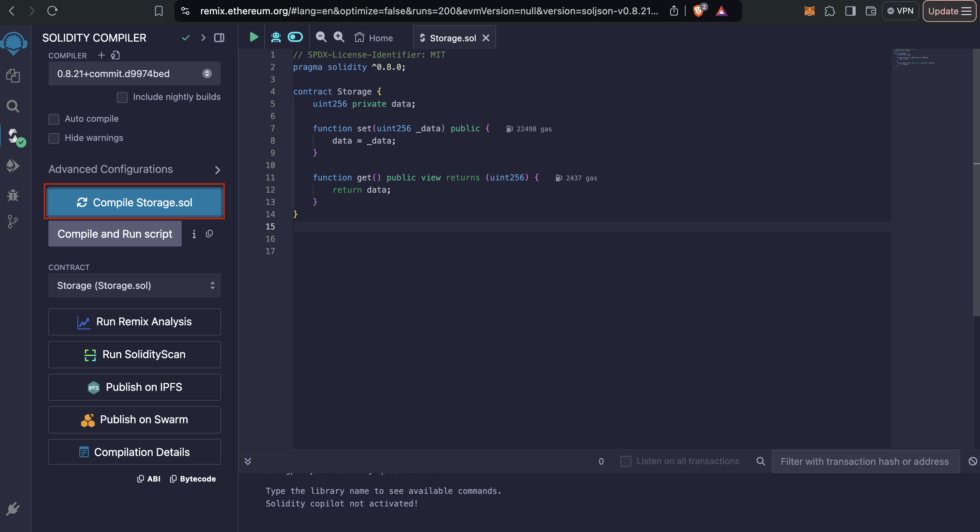Click Compile and Run script button

[x=115, y=234]
